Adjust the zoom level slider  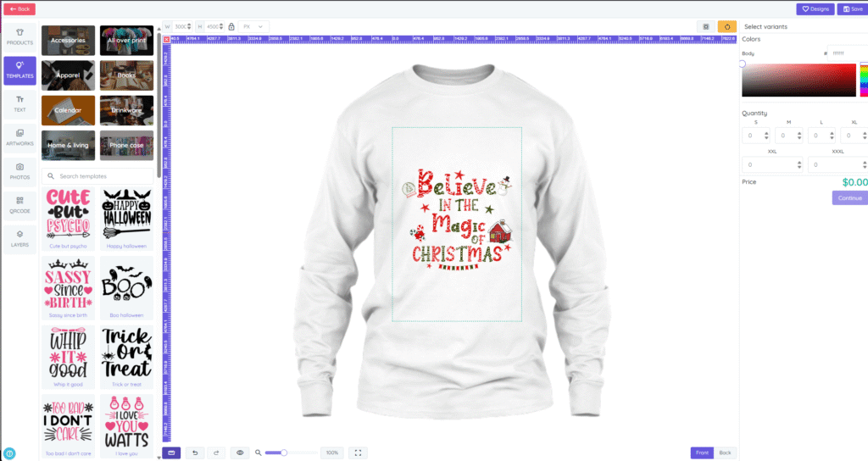click(284, 453)
